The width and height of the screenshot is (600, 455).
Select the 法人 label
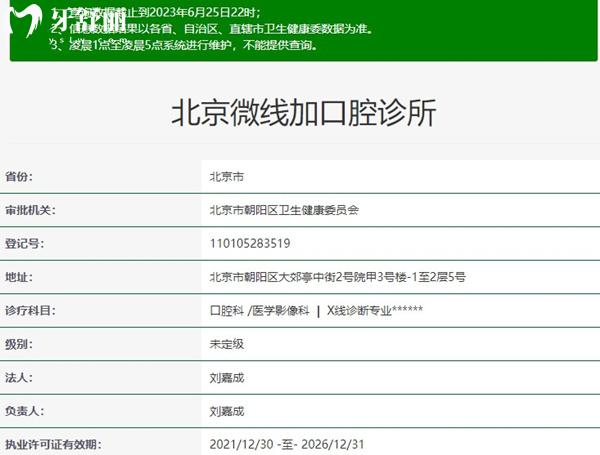pos(19,378)
